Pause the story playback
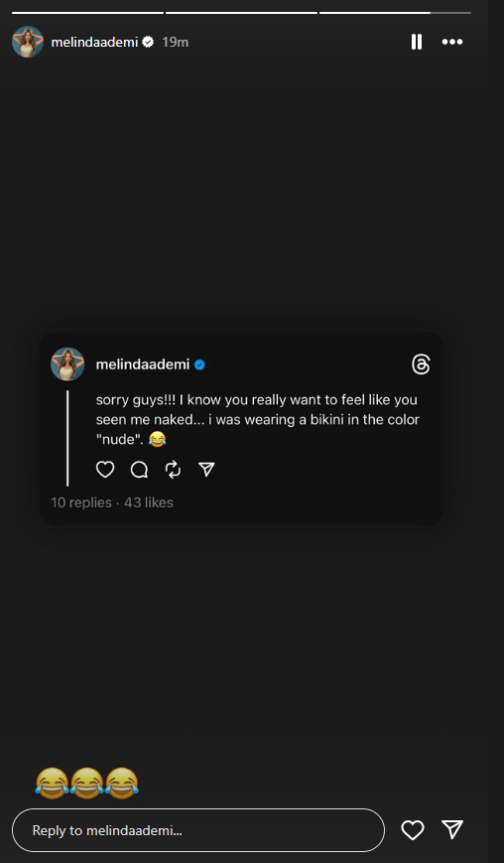 (x=417, y=42)
